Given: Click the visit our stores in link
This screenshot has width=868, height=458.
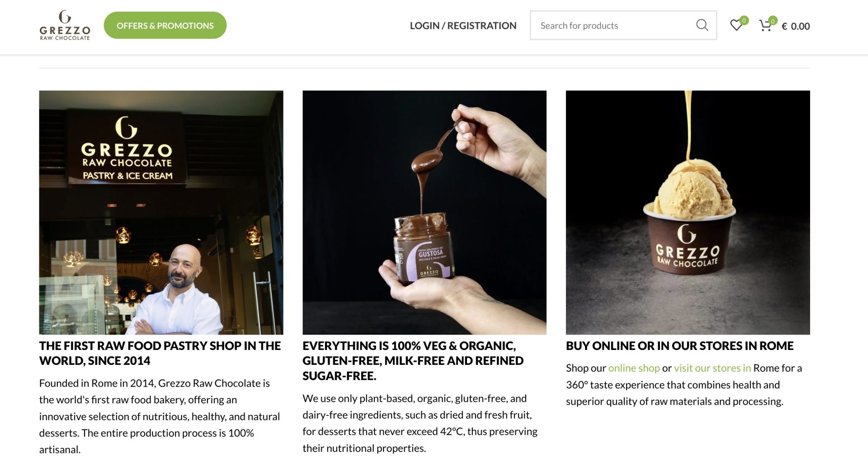Looking at the screenshot, I should [x=712, y=368].
